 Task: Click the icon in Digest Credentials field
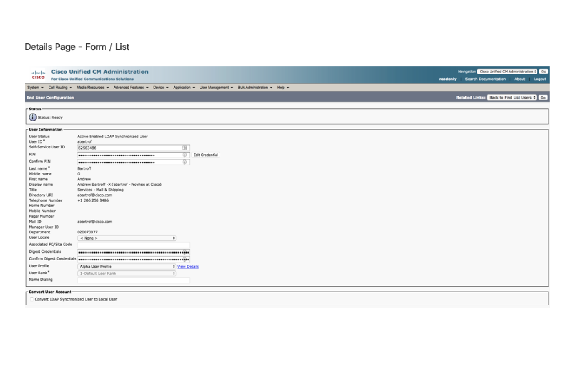185,252
